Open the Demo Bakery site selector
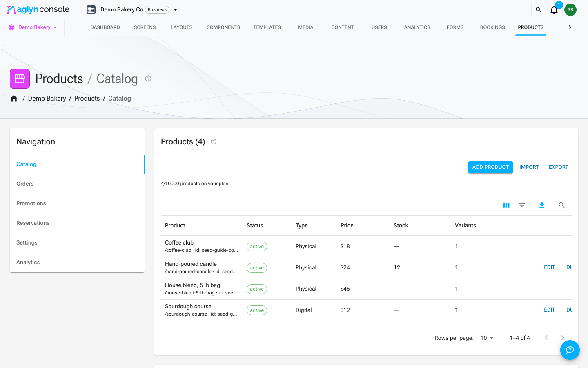Image resolution: width=588 pixels, height=368 pixels. click(33, 27)
